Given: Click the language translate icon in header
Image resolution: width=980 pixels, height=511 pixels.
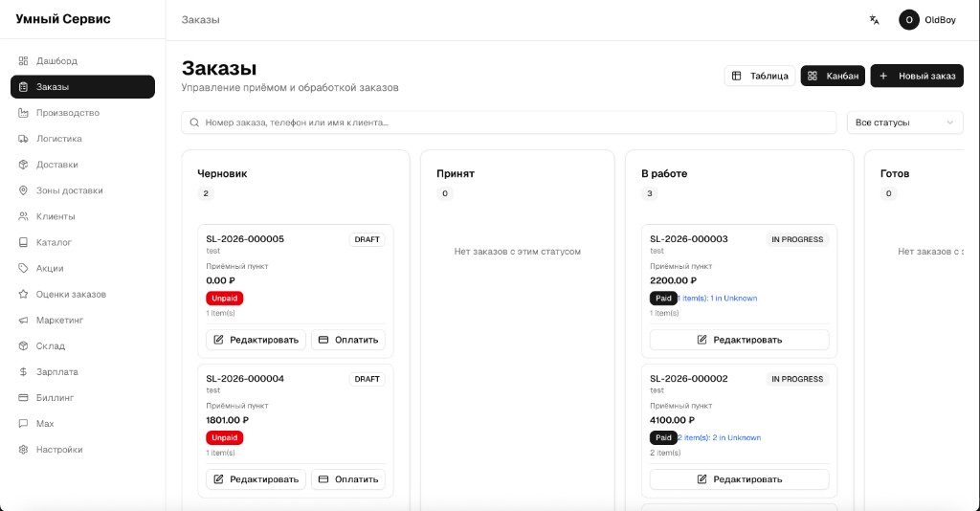Looking at the screenshot, I should [x=874, y=20].
